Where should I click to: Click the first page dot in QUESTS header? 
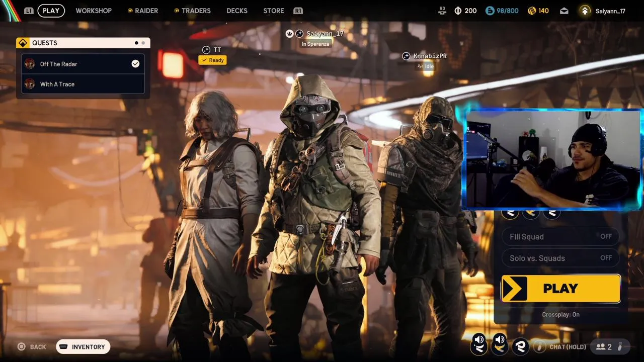pyautogui.click(x=136, y=43)
